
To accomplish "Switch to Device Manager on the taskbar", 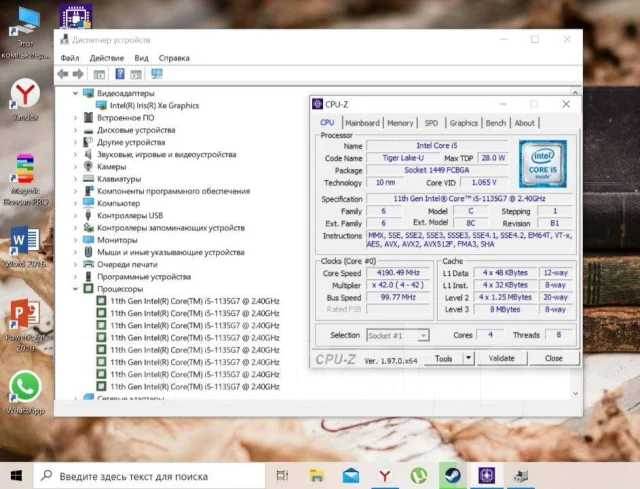I will [520, 476].
